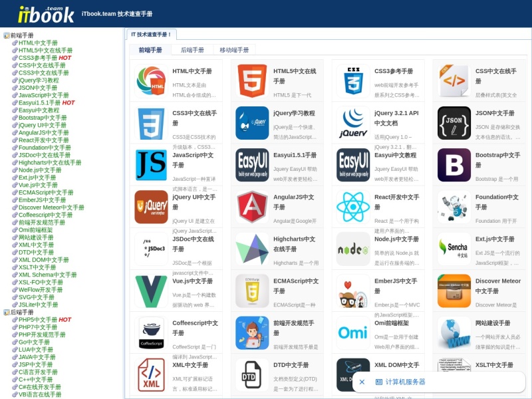Click the Node.js logo icon

(x=353, y=249)
